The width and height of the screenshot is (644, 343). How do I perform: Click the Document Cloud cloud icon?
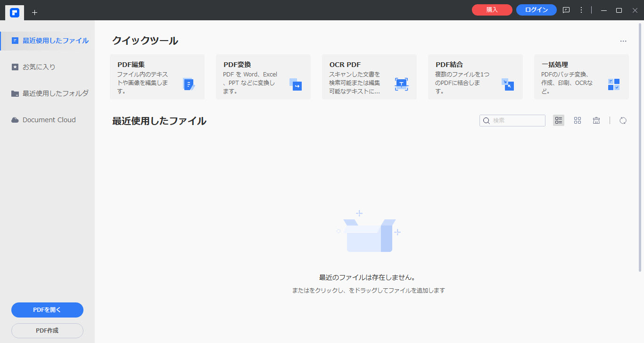(15, 120)
